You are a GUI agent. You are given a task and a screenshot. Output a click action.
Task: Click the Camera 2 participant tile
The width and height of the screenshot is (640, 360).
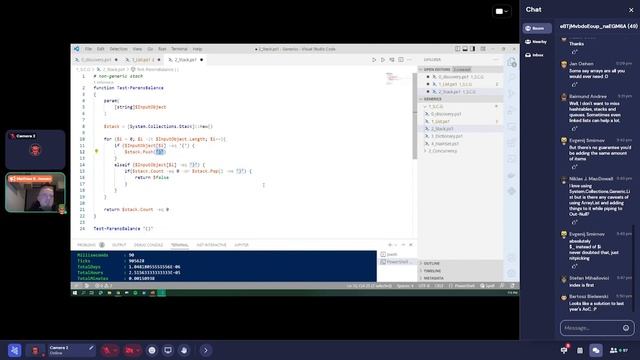point(35,149)
